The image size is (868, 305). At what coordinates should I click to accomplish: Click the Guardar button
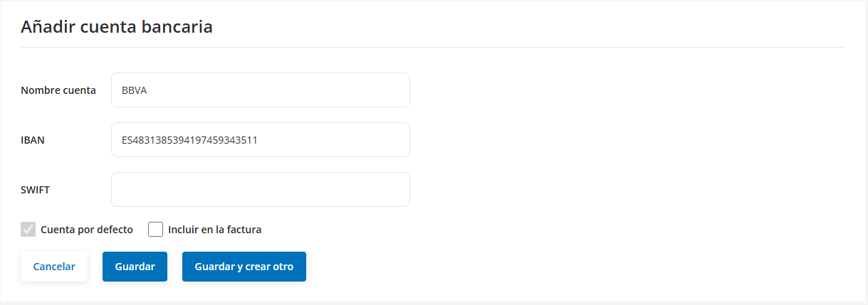135,267
